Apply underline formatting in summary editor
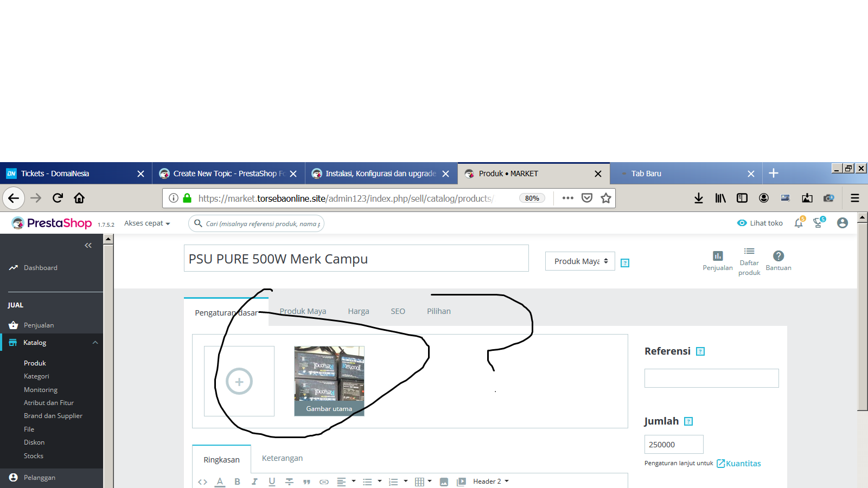The width and height of the screenshot is (868, 488). pyautogui.click(x=272, y=481)
